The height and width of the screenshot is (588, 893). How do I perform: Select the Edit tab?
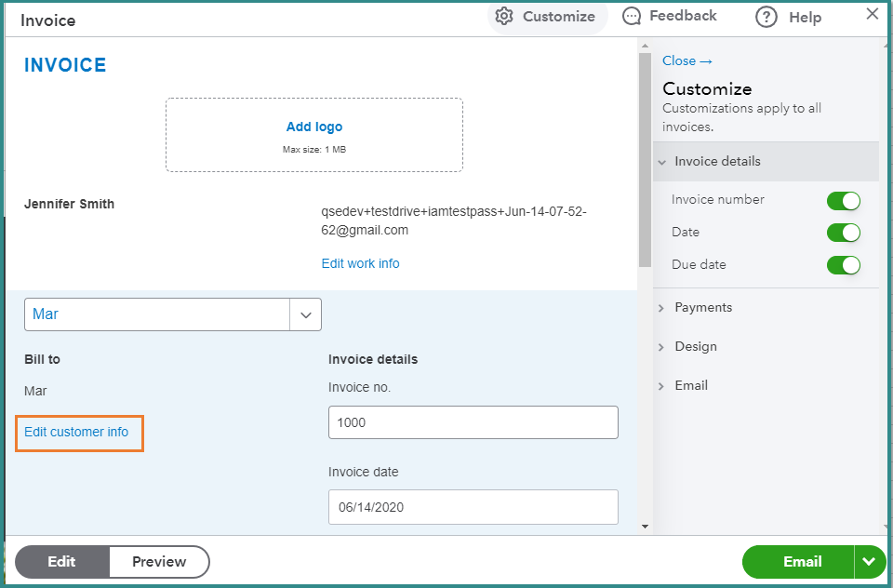(x=61, y=561)
